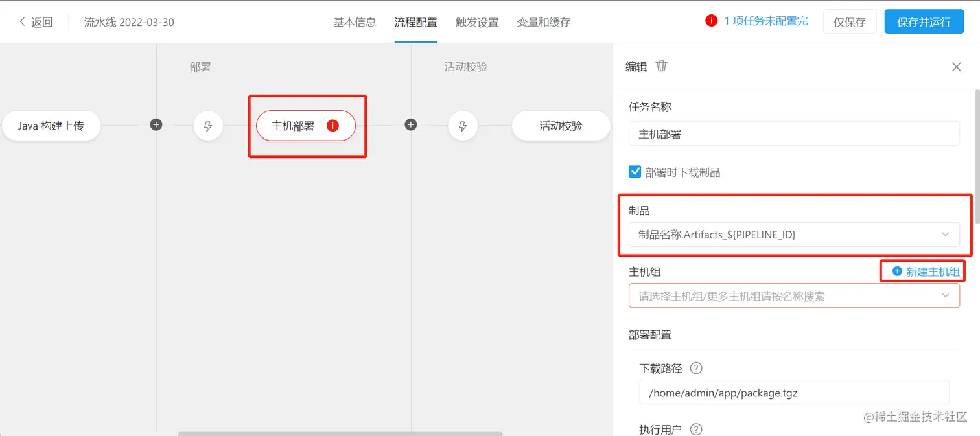Show help for 下载路径
The height and width of the screenshot is (436, 980).
[696, 369]
